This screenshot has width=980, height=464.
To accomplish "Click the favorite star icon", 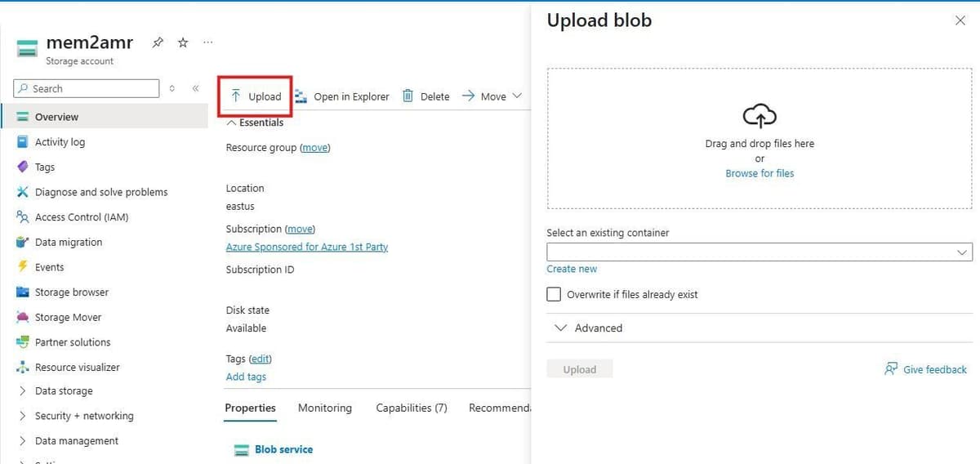I will point(183,42).
